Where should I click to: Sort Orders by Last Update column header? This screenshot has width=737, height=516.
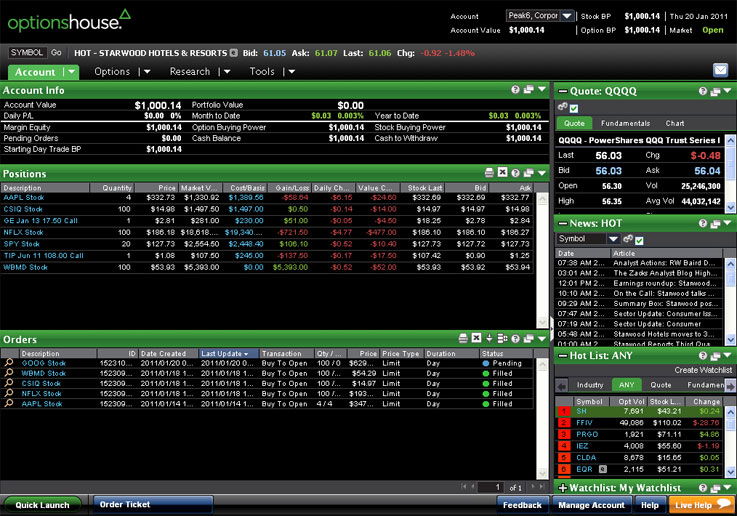228,353
